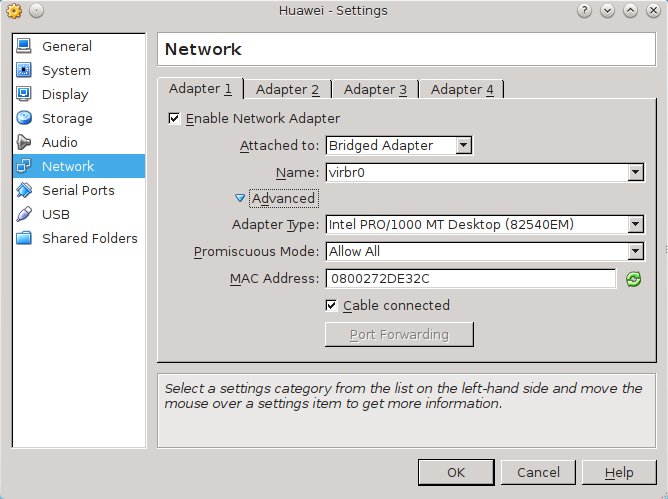Generate a new MAC address
The height and width of the screenshot is (499, 668).
pyautogui.click(x=632, y=279)
